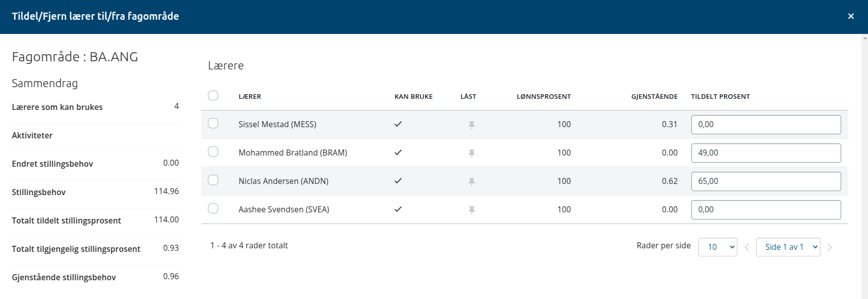The width and height of the screenshot is (868, 299).
Task: Check the Sissel Mestad row checkbox
Action: pyautogui.click(x=213, y=123)
